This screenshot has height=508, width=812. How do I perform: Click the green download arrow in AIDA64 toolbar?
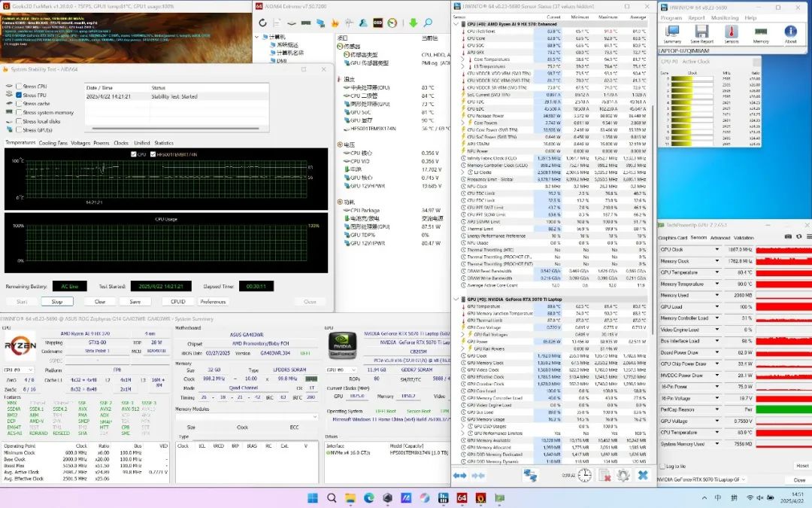click(x=414, y=23)
